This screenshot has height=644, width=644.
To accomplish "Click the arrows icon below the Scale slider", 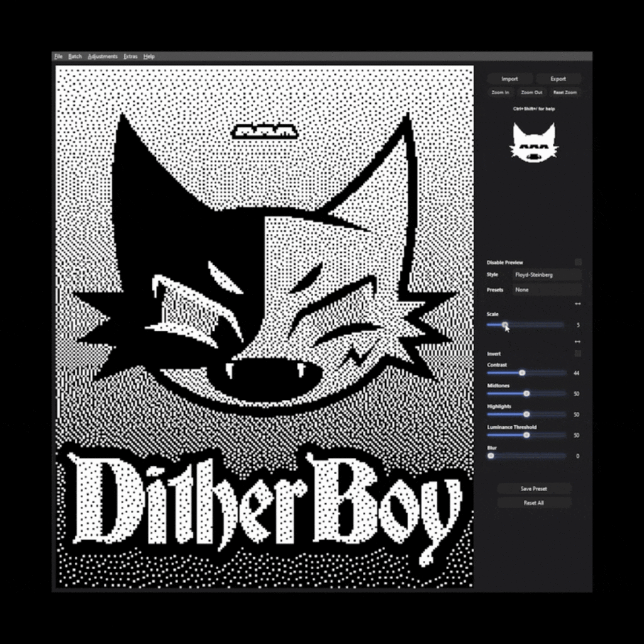I will [577, 341].
